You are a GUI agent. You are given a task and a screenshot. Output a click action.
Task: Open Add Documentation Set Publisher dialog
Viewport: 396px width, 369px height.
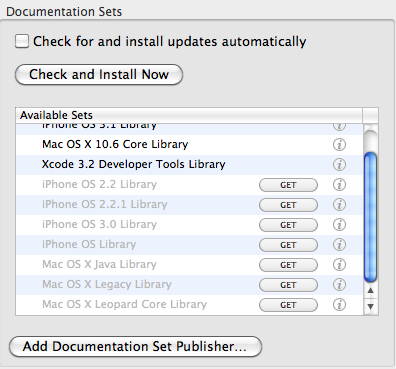click(x=135, y=346)
